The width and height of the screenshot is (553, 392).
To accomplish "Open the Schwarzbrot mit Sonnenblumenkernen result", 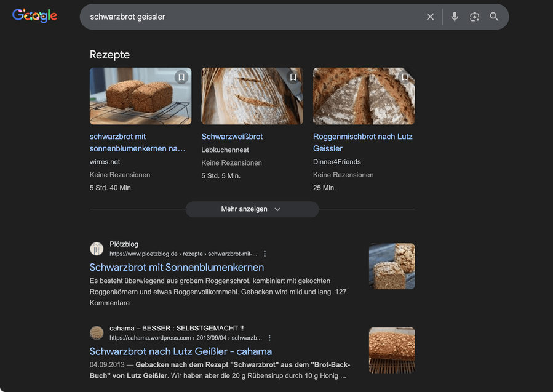I will point(177,267).
